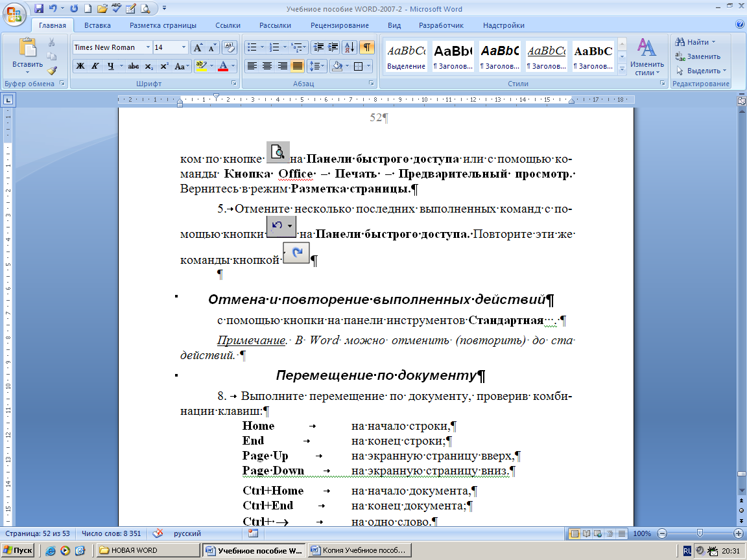Decrease paragraph indent

click(x=319, y=47)
